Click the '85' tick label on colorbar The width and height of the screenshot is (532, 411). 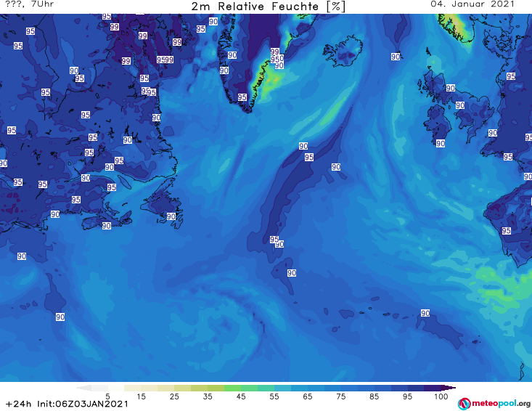(x=374, y=396)
